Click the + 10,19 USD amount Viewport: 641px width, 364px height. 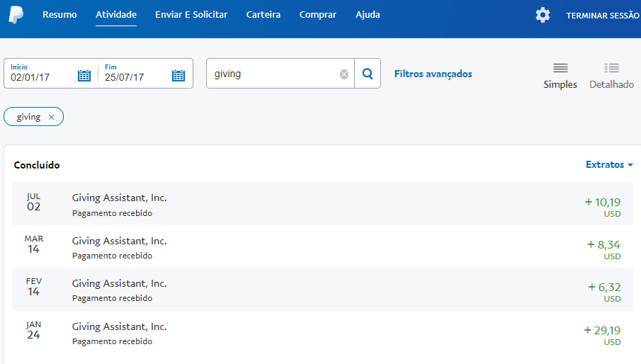point(603,207)
